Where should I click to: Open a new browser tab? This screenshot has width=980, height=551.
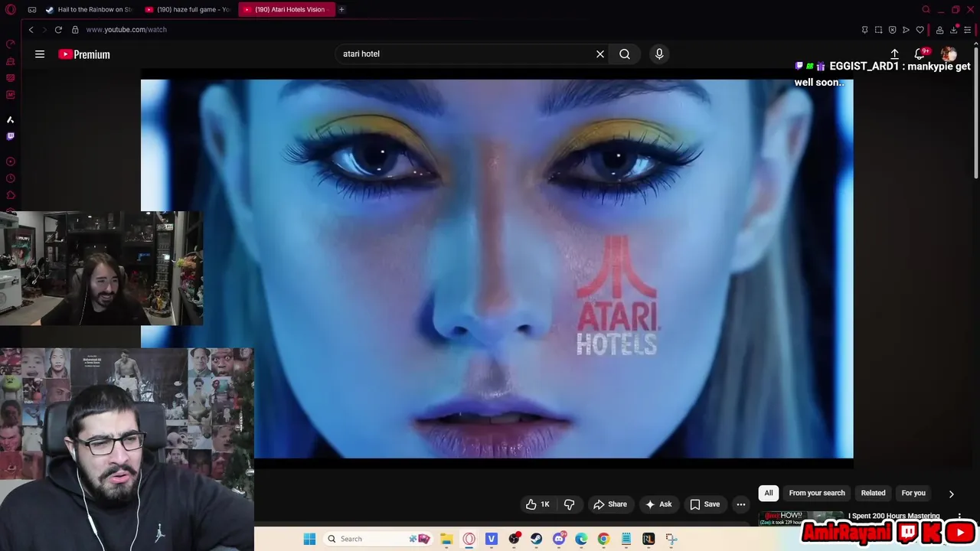(x=341, y=10)
